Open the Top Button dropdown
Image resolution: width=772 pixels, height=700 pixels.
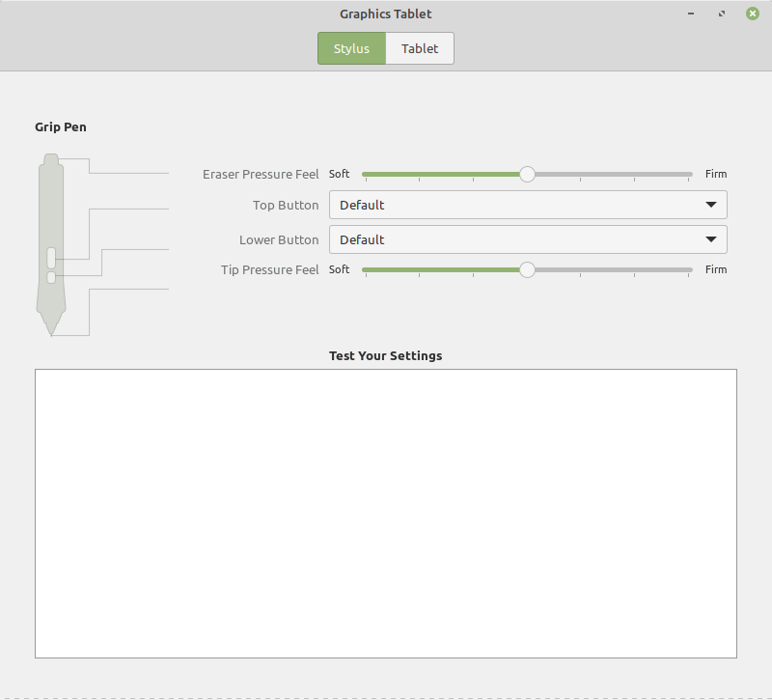[528, 205]
